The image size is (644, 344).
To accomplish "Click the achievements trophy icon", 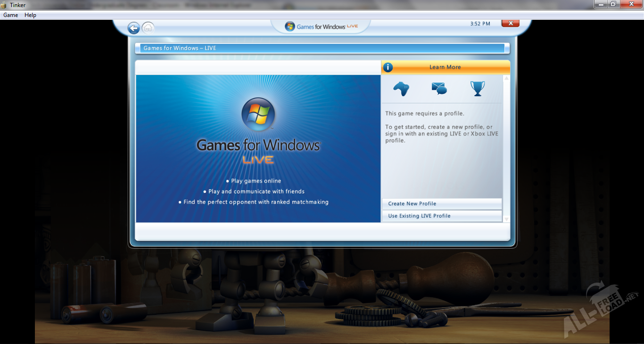I will coord(477,88).
